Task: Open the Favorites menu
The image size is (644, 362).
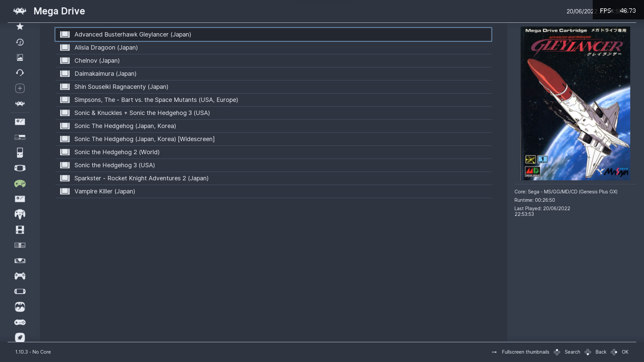Action: [x=20, y=26]
